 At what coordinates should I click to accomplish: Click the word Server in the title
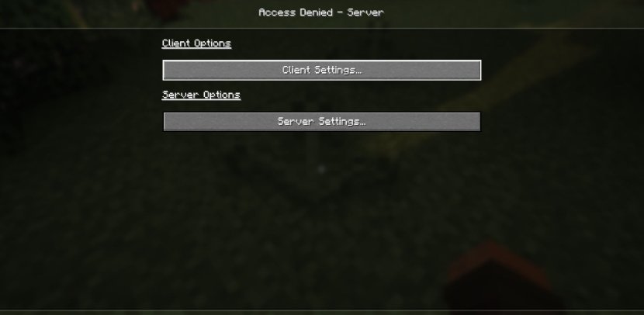(x=365, y=12)
